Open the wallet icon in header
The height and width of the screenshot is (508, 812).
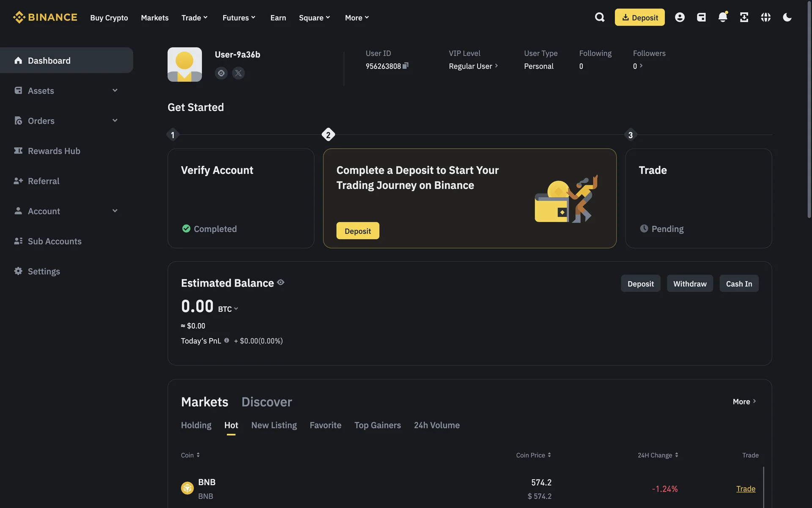pyautogui.click(x=701, y=17)
